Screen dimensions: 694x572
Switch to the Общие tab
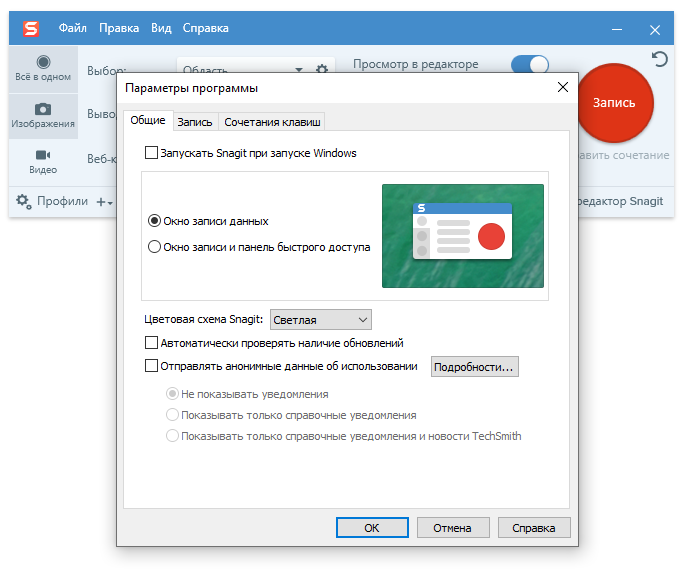[x=148, y=120]
